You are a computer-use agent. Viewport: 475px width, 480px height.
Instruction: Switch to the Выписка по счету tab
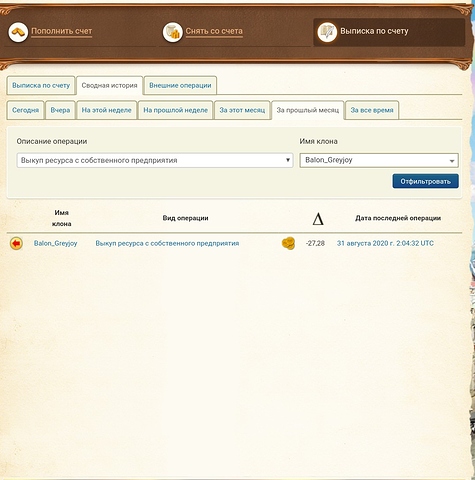click(x=41, y=85)
